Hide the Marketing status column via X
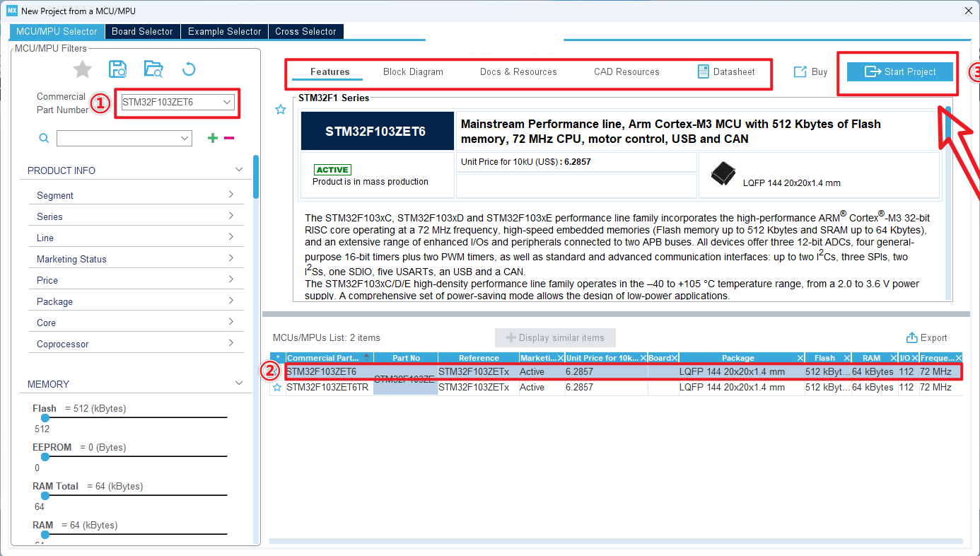 (561, 358)
